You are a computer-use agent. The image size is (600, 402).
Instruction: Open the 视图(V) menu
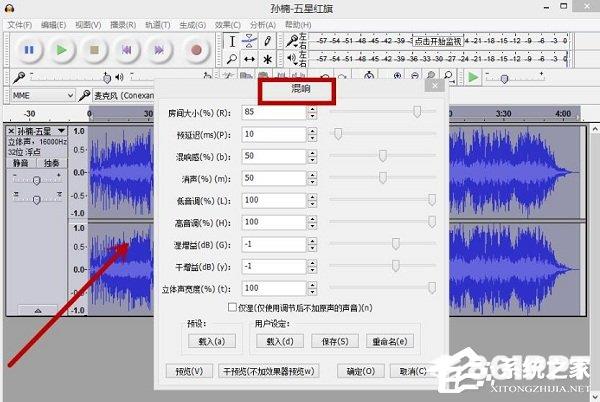pyautogui.click(x=88, y=25)
